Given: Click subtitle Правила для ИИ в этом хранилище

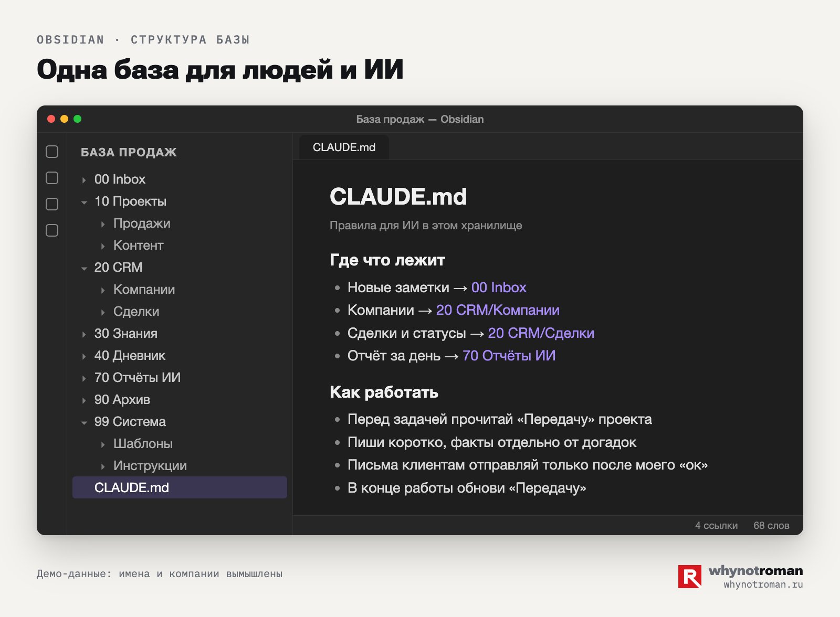Looking at the screenshot, I should click(426, 226).
